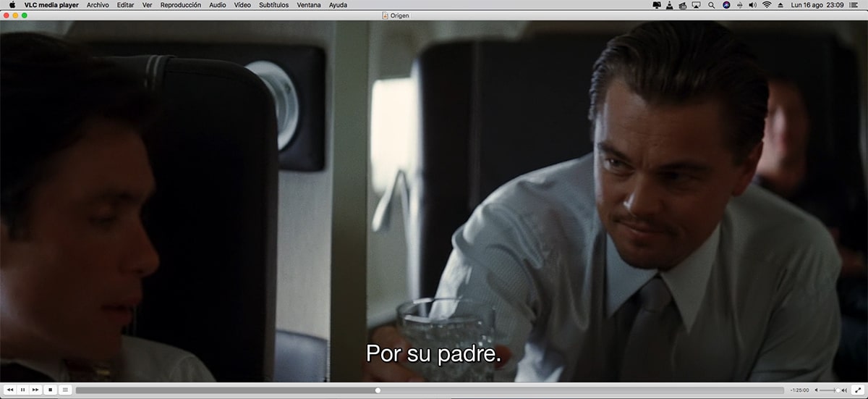The height and width of the screenshot is (399, 868).
Task: Open the Audio menu
Action: [x=217, y=4]
